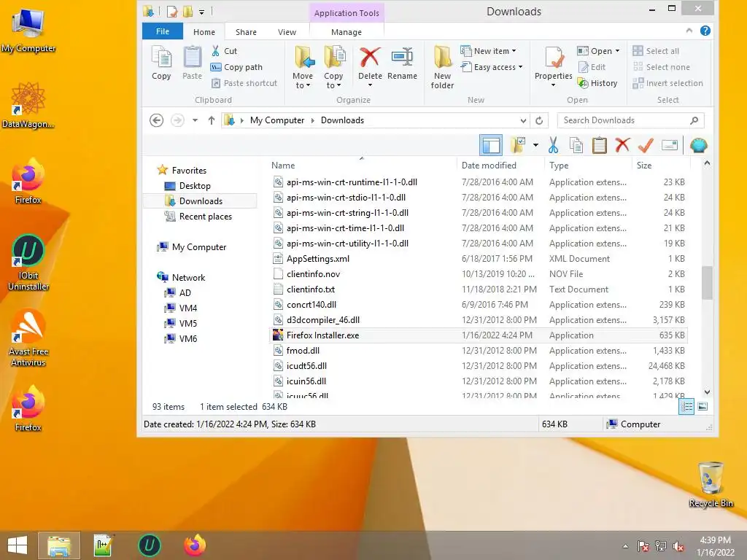Expand the Delete options arrow

pyautogui.click(x=370, y=86)
